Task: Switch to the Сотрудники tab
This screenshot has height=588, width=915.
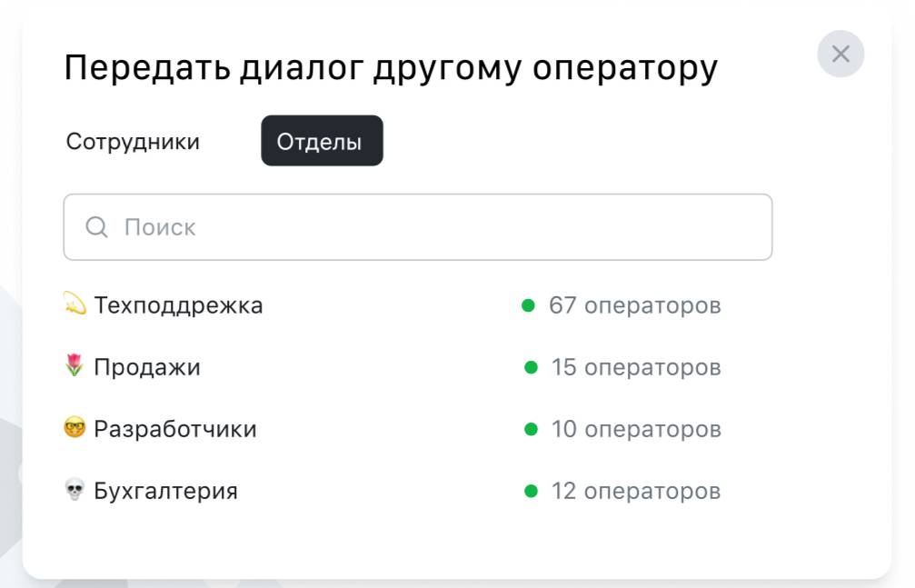Action: (133, 142)
